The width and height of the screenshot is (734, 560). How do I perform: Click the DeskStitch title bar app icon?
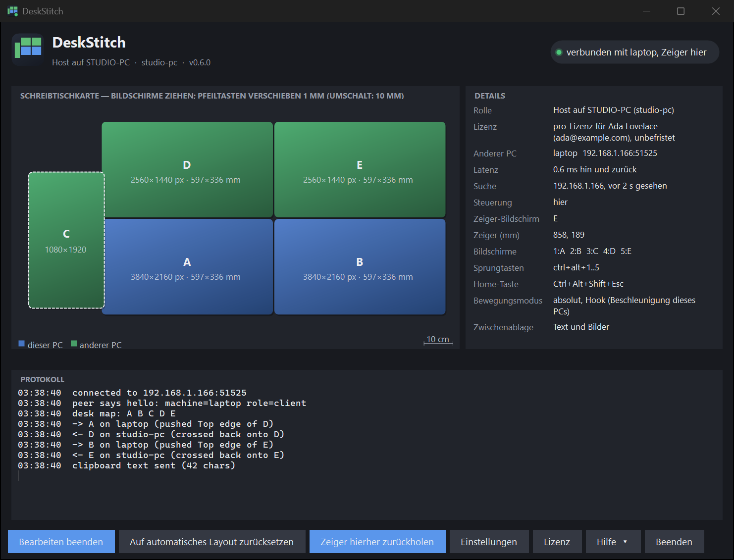pos(12,11)
